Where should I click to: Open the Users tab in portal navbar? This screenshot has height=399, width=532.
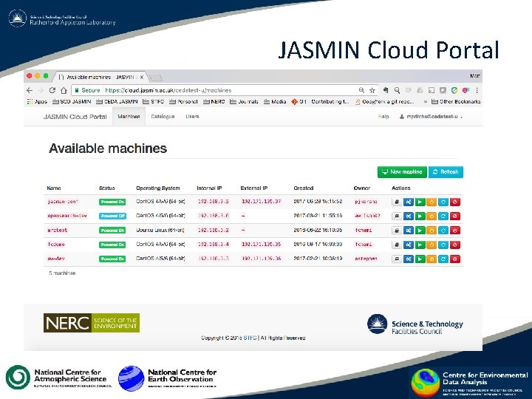[x=192, y=117]
